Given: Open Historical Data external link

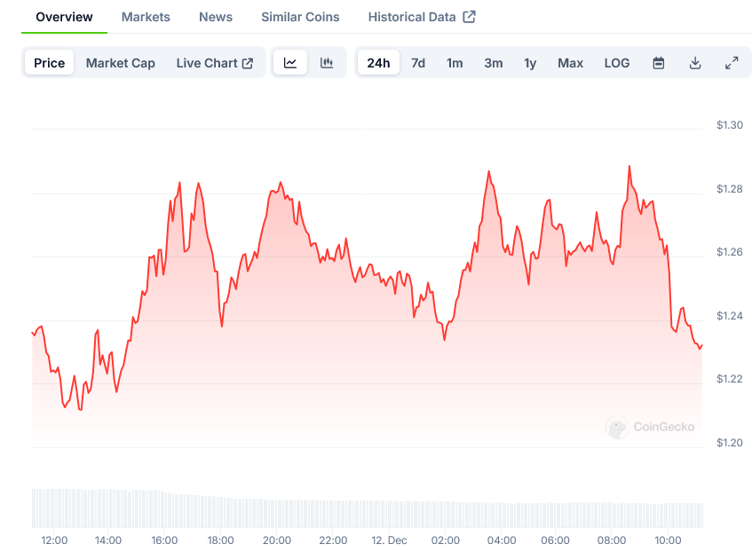Looking at the screenshot, I should click(x=422, y=17).
